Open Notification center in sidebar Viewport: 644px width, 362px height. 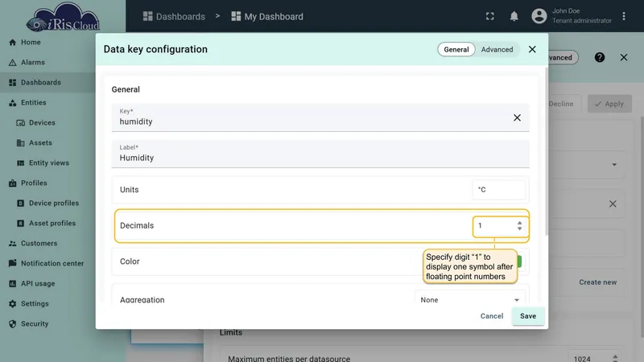[52, 264]
